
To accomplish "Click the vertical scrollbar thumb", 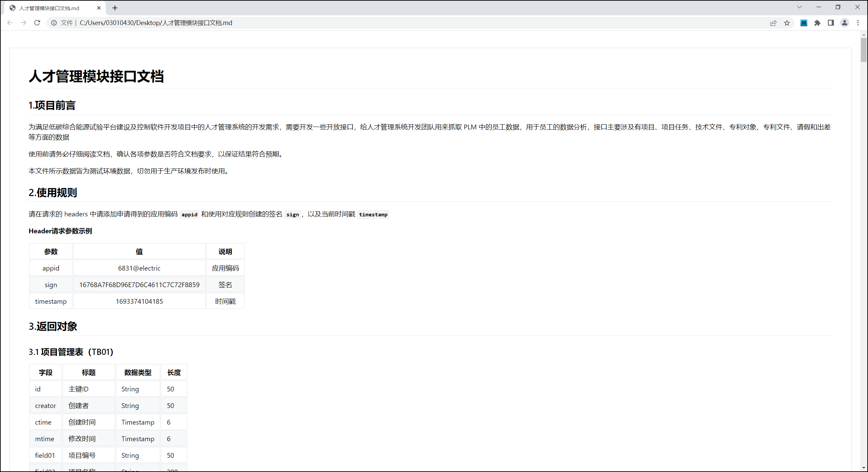I will (x=864, y=50).
